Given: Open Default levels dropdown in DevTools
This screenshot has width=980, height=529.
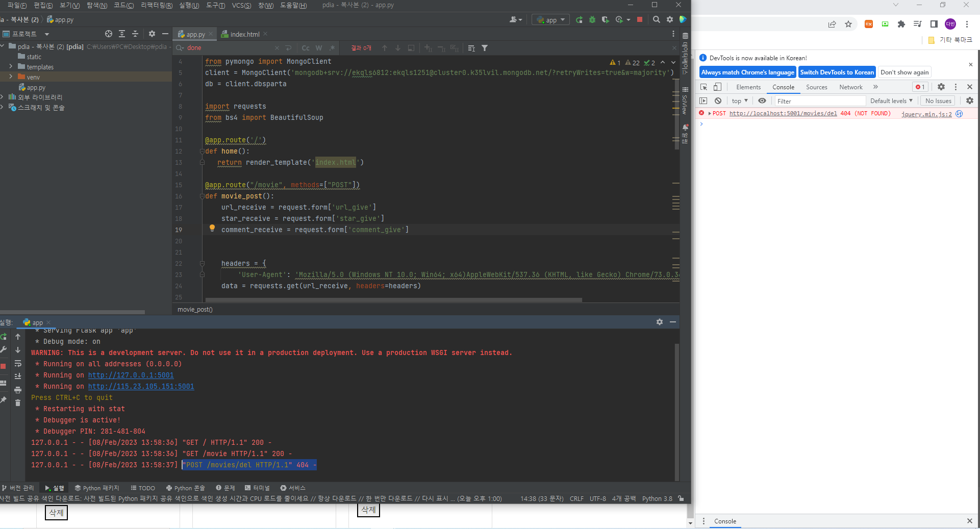Looking at the screenshot, I should [x=891, y=101].
